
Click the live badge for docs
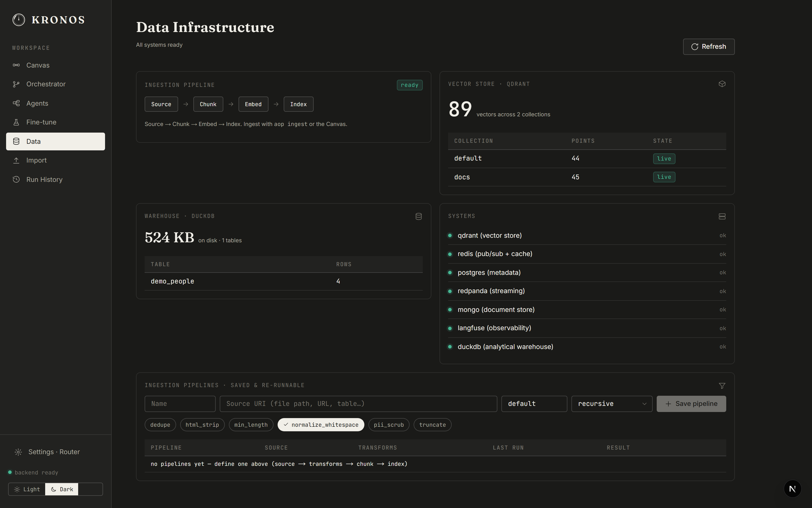click(664, 177)
